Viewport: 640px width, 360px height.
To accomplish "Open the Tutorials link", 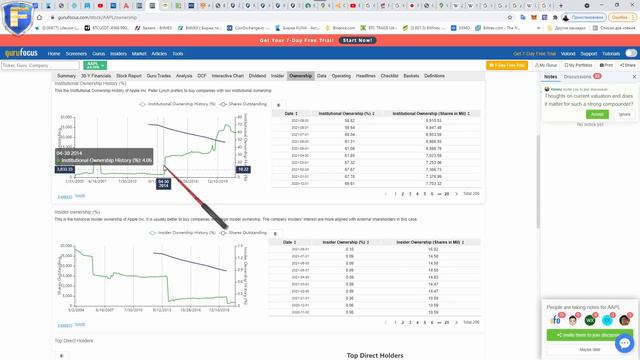I will 611,53.
